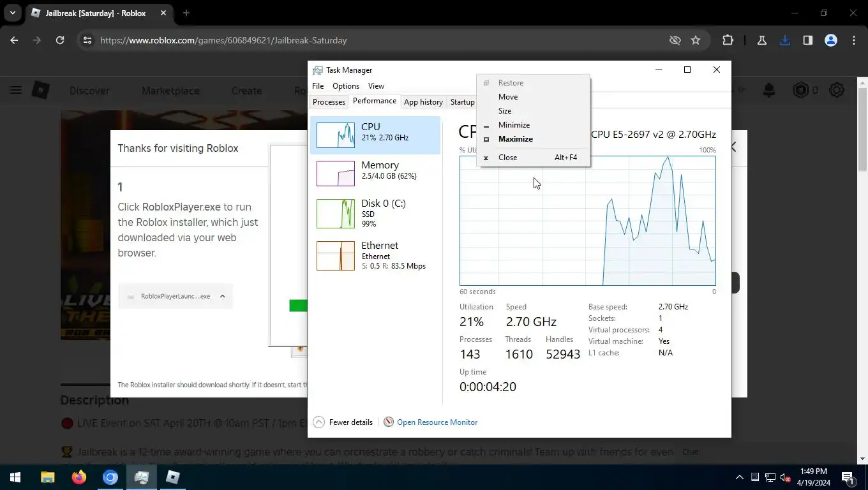Switch to Performance tab
The width and height of the screenshot is (868, 490).
click(x=375, y=101)
